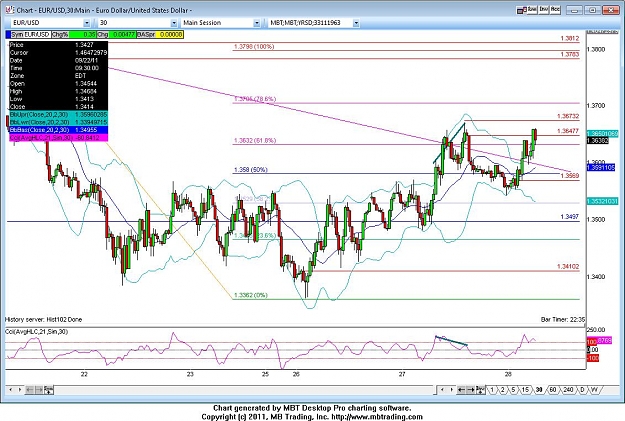625x421 pixels.
Task: Click the Sym EUR/USD quote cell
Action: click(x=31, y=35)
